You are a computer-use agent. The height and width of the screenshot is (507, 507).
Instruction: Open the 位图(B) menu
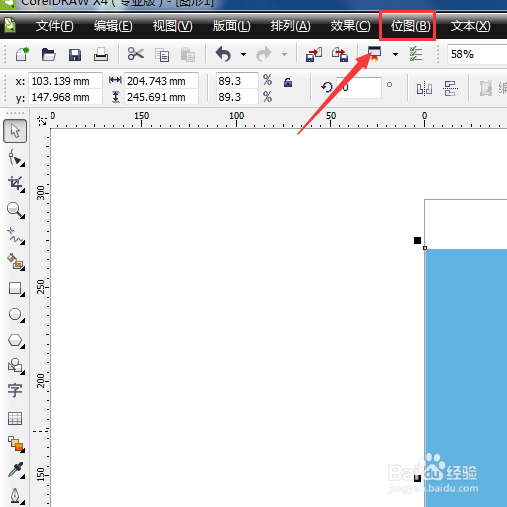pos(411,26)
